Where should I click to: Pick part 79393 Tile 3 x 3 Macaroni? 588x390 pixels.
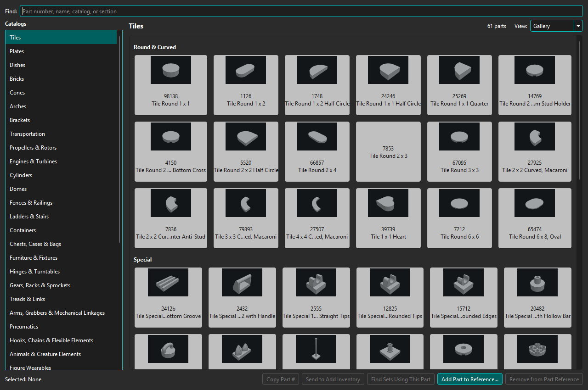[246, 218]
